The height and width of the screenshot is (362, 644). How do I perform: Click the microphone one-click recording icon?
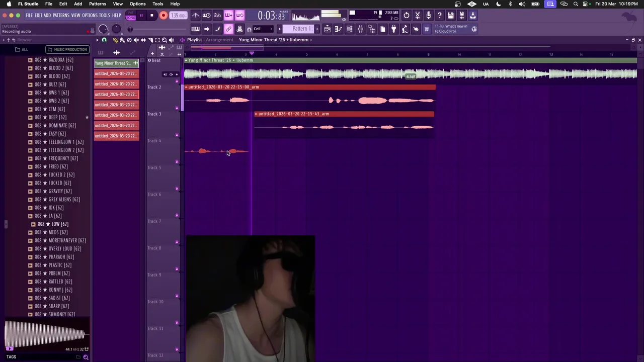click(x=429, y=16)
